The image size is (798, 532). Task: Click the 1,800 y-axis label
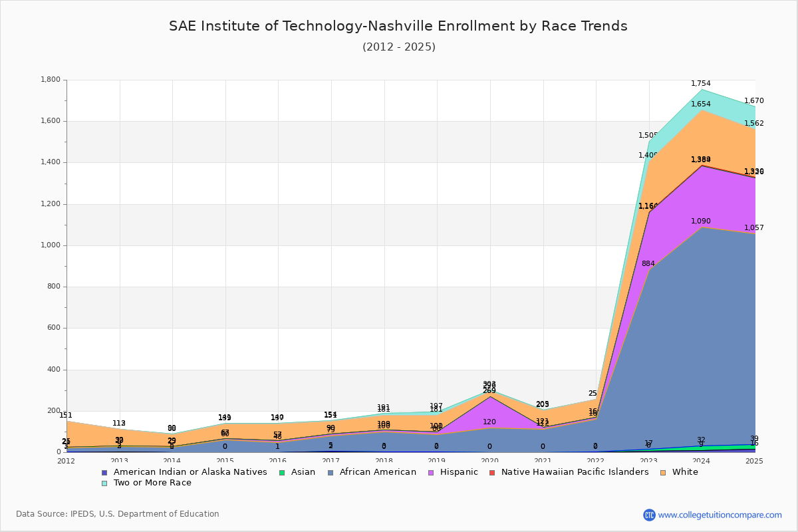(x=51, y=80)
